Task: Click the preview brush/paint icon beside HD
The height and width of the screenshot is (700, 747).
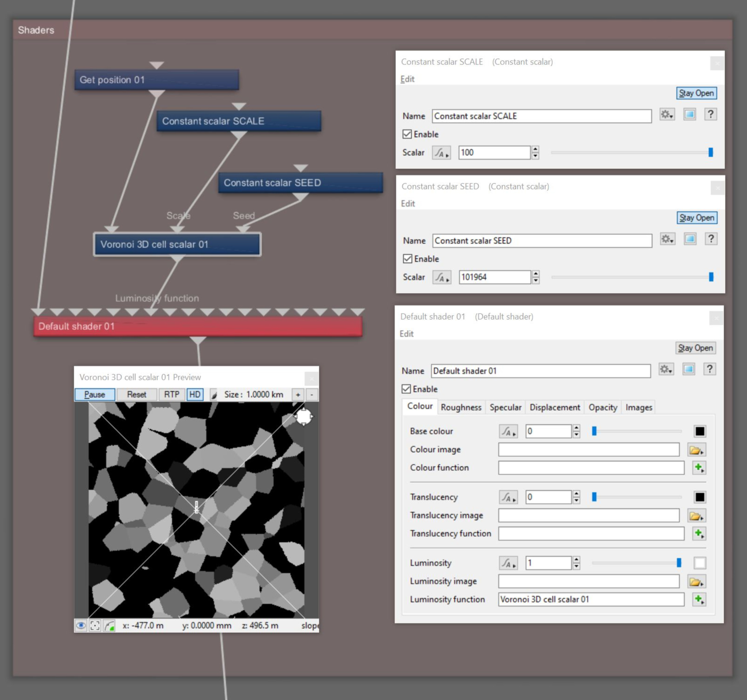Action: tap(214, 395)
